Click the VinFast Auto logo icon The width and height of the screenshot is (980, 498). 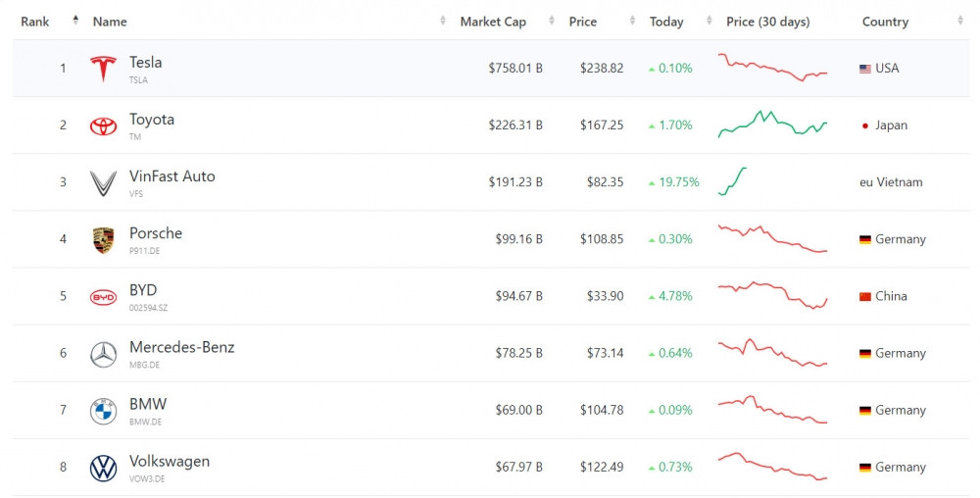[103, 183]
